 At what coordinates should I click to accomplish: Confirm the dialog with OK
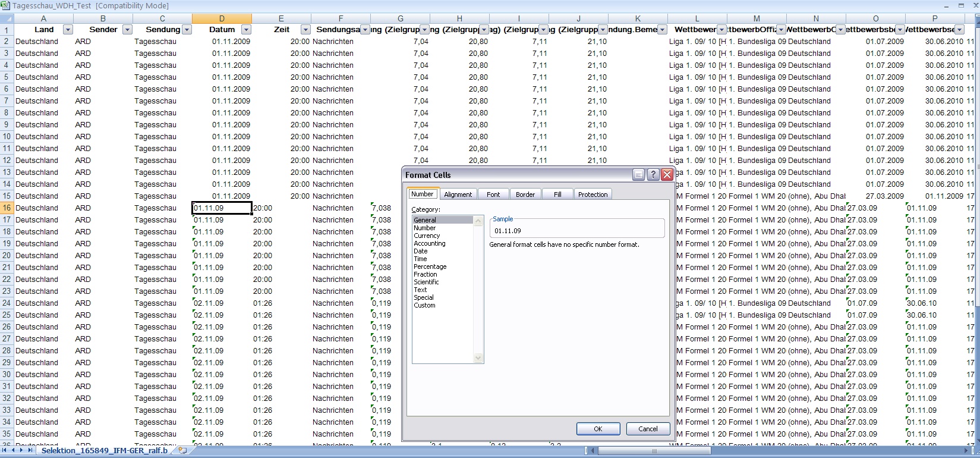click(x=598, y=429)
